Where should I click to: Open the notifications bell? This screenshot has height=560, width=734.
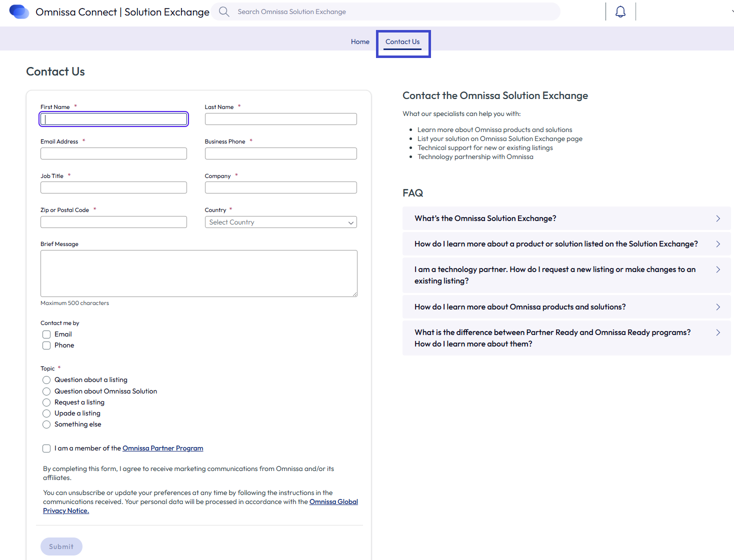(620, 11)
